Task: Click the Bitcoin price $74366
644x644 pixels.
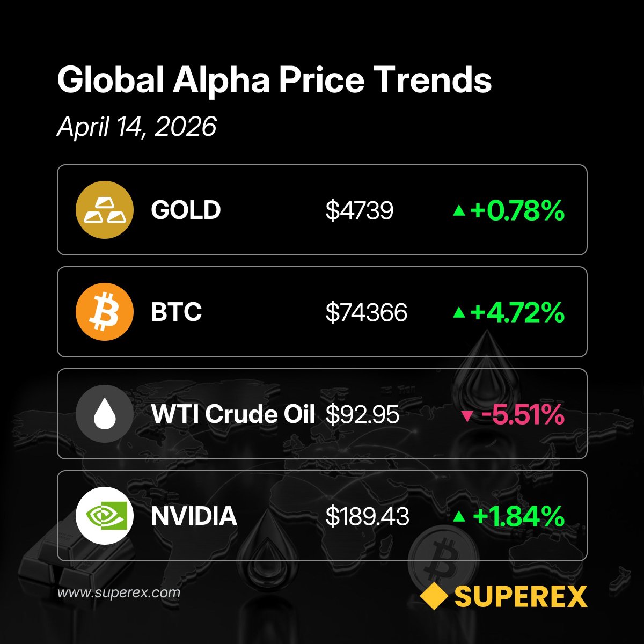Action: (366, 312)
